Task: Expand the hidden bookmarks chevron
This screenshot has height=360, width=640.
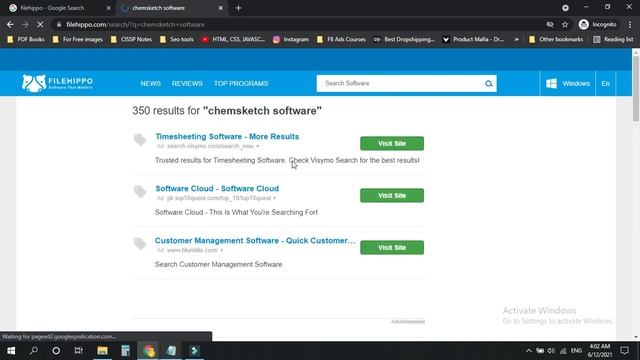Action: (x=517, y=39)
